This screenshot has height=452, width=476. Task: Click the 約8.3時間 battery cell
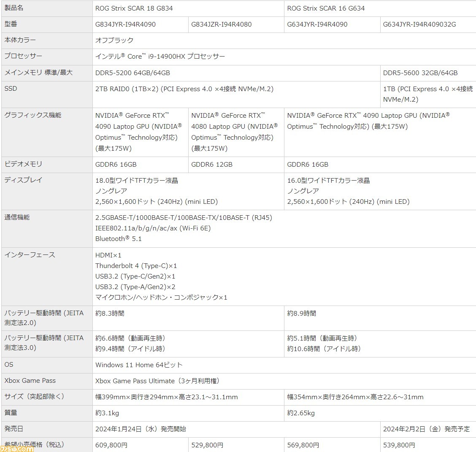point(188,318)
